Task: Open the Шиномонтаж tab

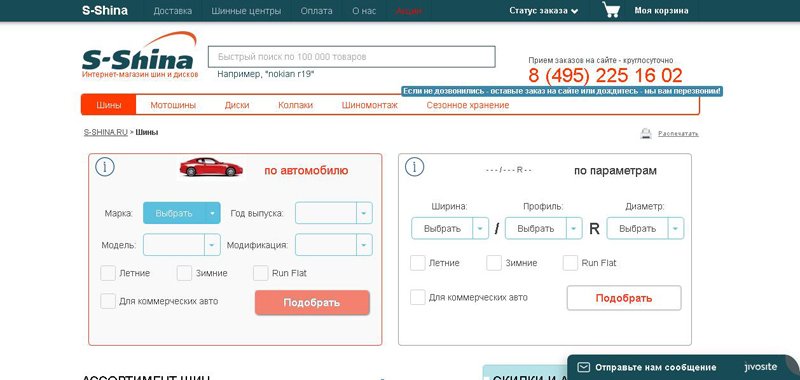Action: point(369,105)
